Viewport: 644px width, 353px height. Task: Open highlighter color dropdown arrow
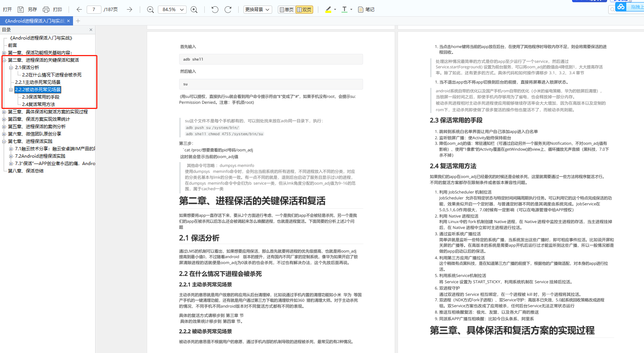tap(335, 10)
